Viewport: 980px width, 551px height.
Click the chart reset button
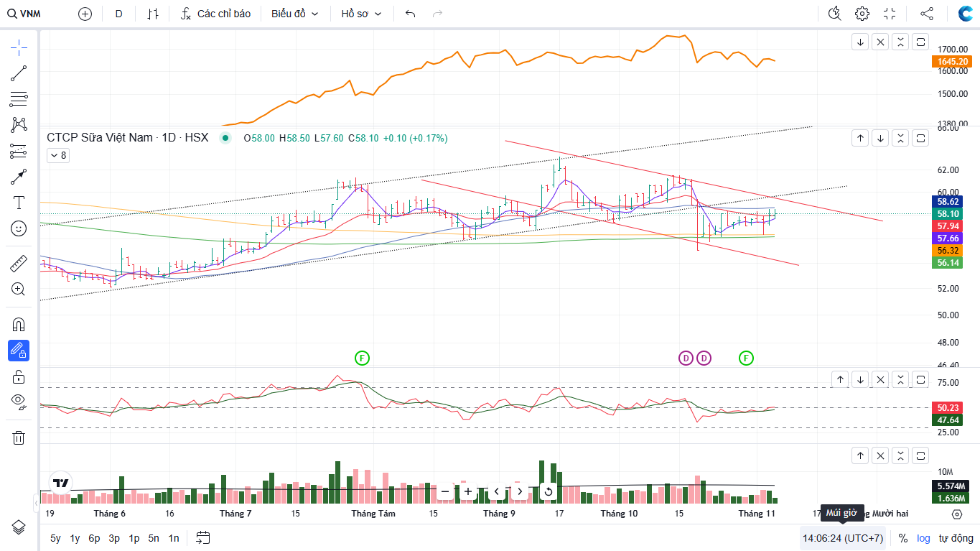pos(549,492)
